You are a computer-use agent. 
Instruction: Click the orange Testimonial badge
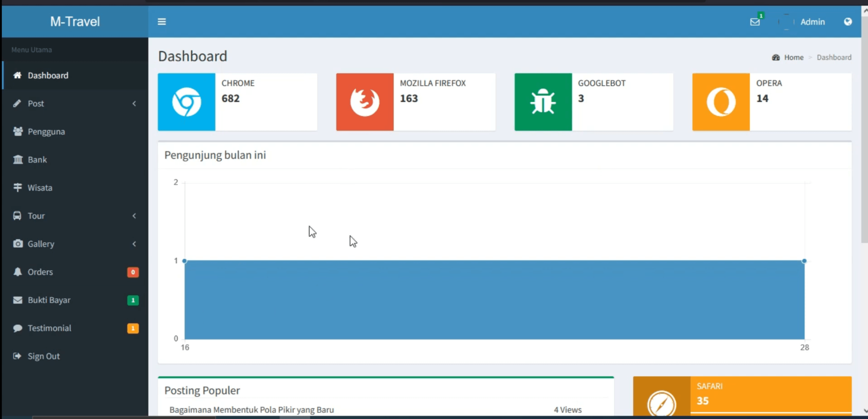133,328
